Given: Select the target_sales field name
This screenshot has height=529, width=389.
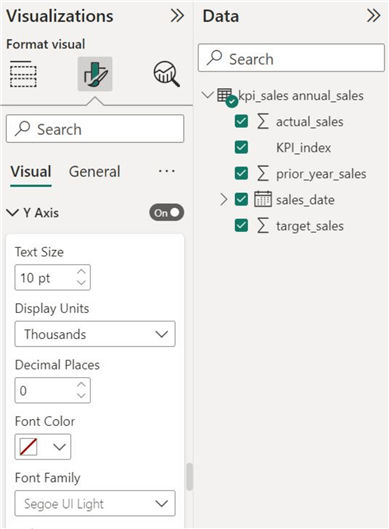Looking at the screenshot, I should (x=310, y=226).
